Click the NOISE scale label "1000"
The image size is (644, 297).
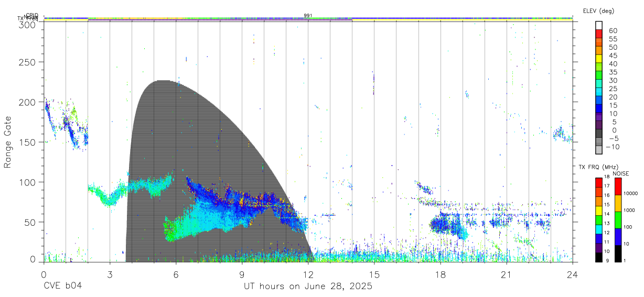(629, 210)
